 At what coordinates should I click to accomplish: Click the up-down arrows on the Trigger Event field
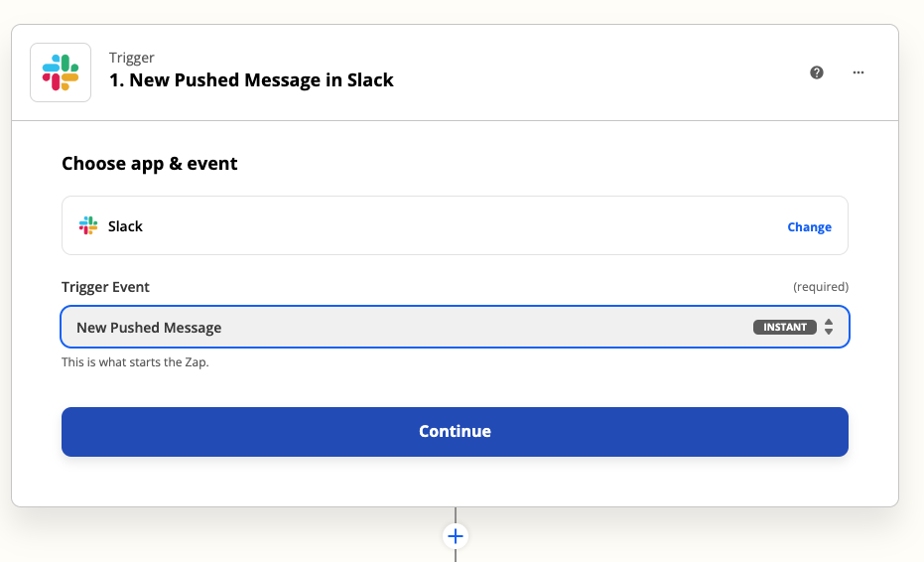[x=829, y=328]
